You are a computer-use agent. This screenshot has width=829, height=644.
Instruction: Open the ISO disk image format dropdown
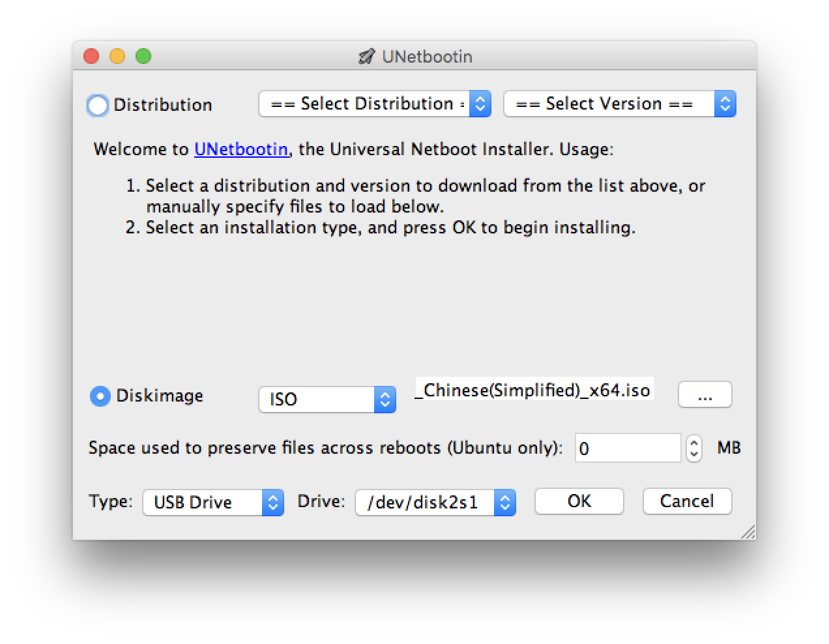(327, 399)
